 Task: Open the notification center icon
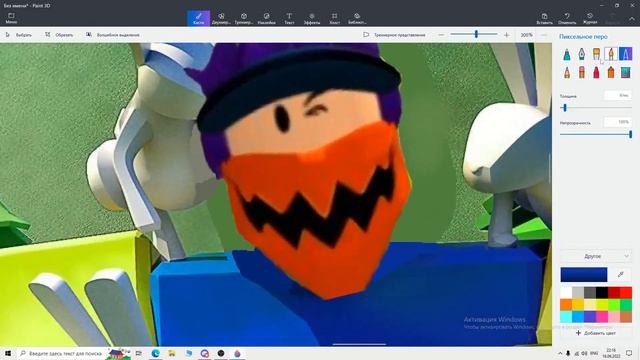pos(629,353)
